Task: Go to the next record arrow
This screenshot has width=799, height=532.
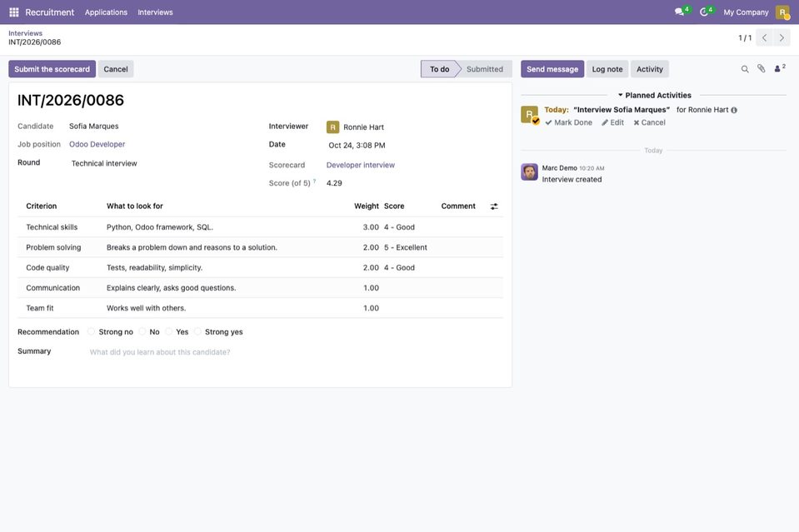Action: [782, 37]
